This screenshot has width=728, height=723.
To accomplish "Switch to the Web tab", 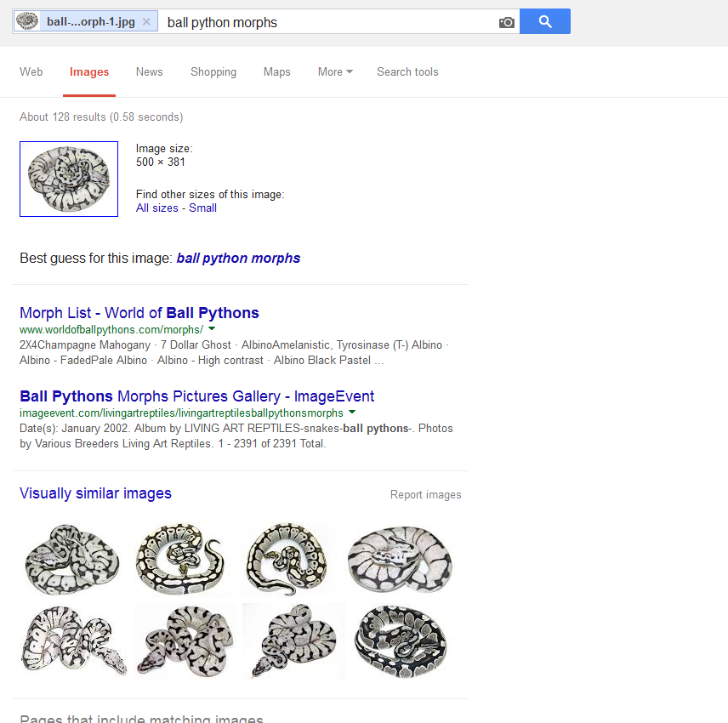I will (x=31, y=72).
